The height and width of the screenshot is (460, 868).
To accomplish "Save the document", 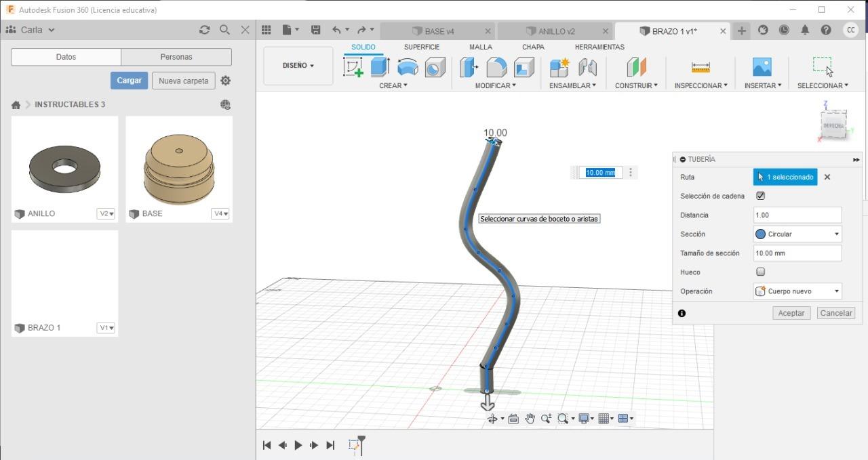I will [315, 30].
